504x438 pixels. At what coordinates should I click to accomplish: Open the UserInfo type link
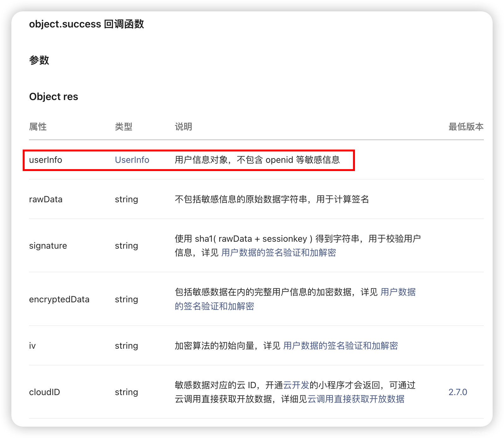[132, 160]
